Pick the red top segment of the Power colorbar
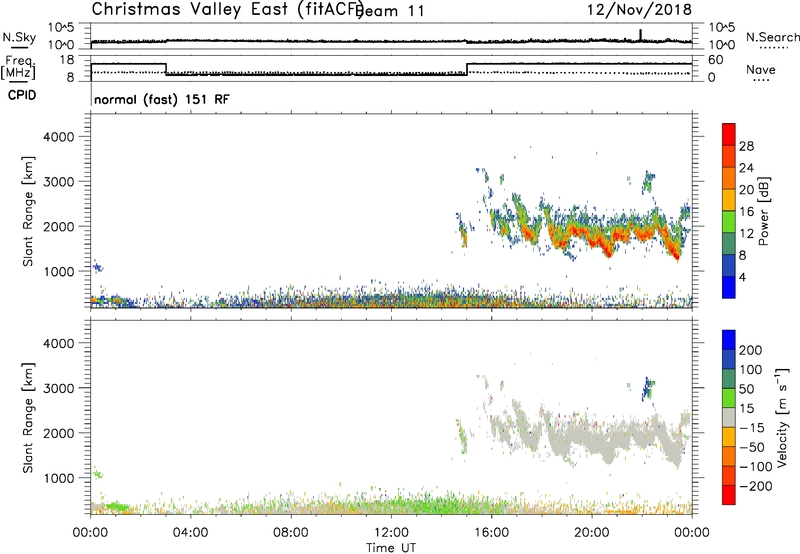Viewport: 800px width, 554px height. (729, 135)
